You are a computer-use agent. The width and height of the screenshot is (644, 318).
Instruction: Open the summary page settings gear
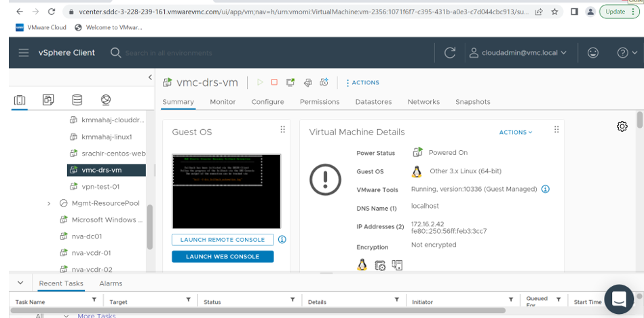[622, 126]
